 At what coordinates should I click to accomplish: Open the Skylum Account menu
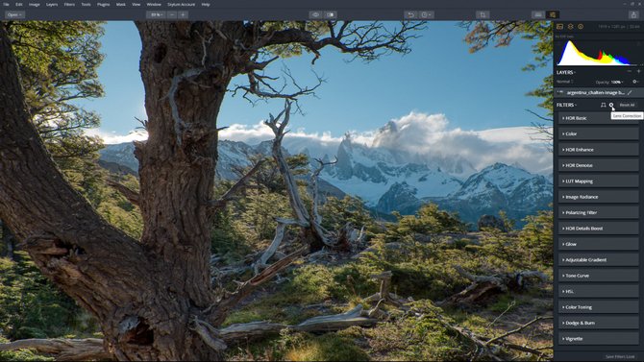pos(181,5)
